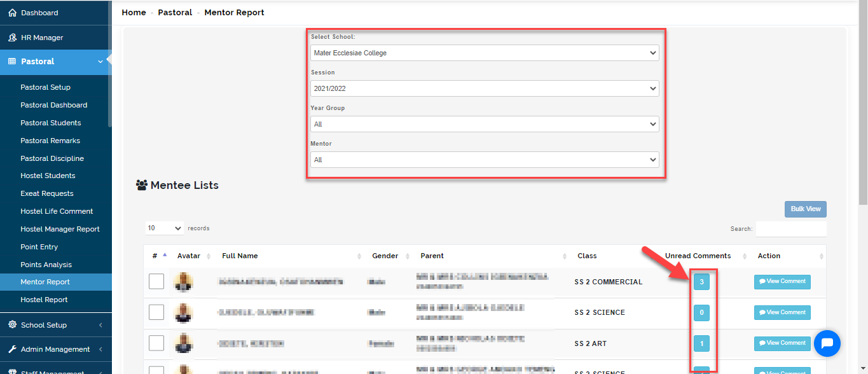View Comment for SS 2 ART student
This screenshot has height=374, width=868.
782,343
